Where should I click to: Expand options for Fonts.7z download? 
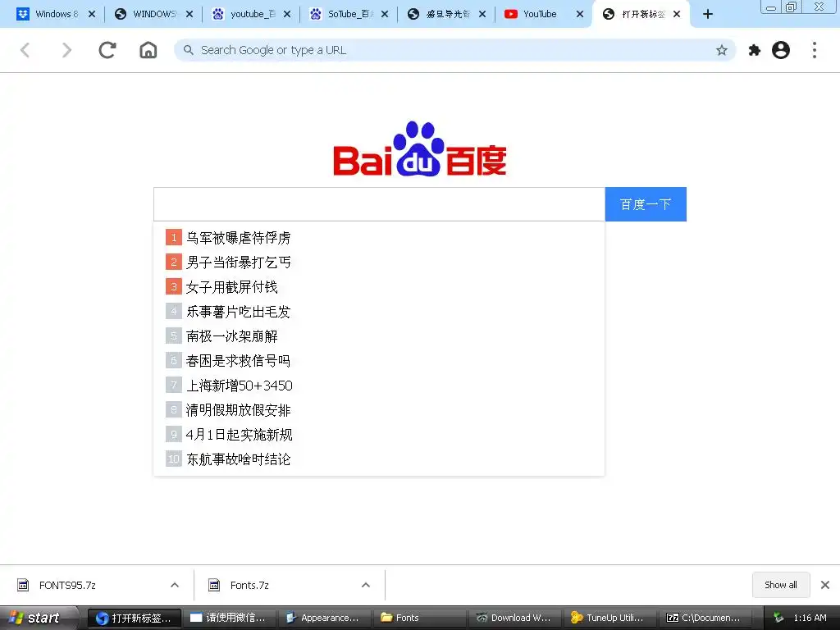coord(366,585)
